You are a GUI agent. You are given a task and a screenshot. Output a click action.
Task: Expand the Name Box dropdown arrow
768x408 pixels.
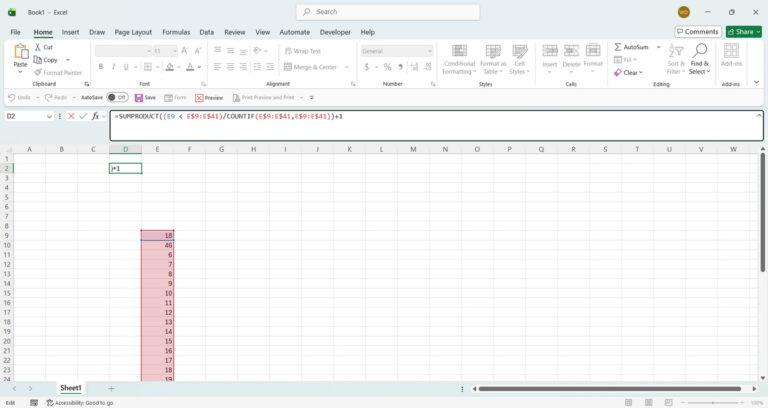(x=49, y=117)
